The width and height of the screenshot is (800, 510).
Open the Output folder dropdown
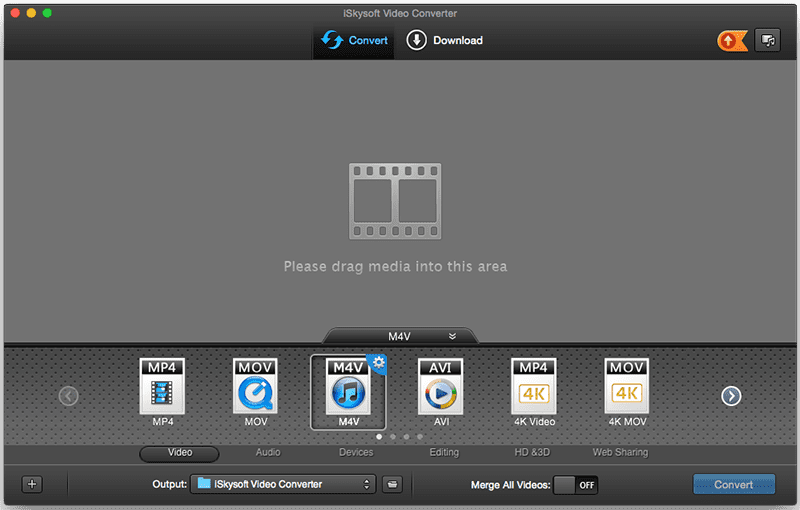[283, 484]
